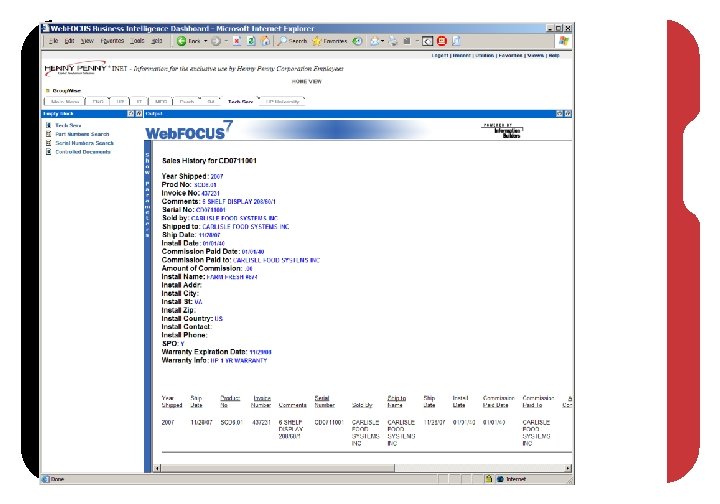Click the Mail envelope toolbar icon
The width and height of the screenshot is (720, 504).
click(375, 41)
